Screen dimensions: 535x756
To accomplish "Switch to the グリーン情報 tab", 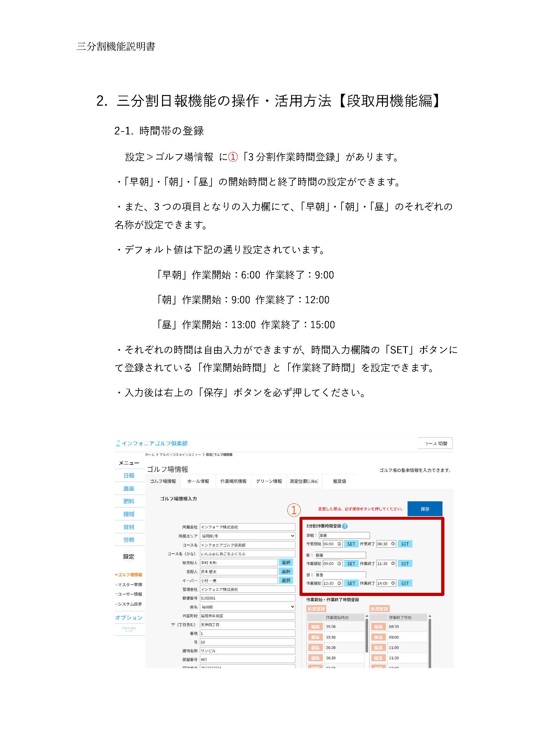I will click(269, 482).
